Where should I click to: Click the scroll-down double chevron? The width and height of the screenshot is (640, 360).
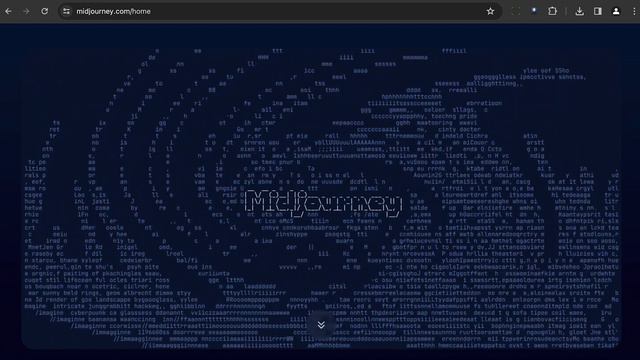[x=321, y=324]
